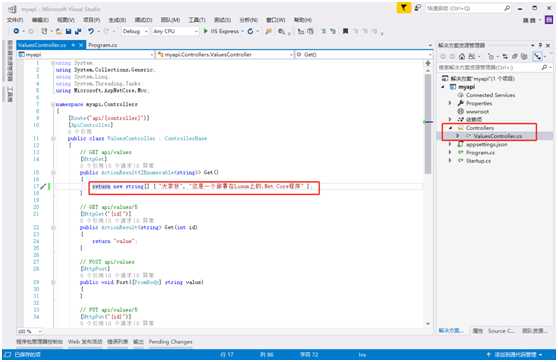Select ValuesController.cs in Solution Explorer
The width and height of the screenshot is (558, 362).
click(x=498, y=136)
